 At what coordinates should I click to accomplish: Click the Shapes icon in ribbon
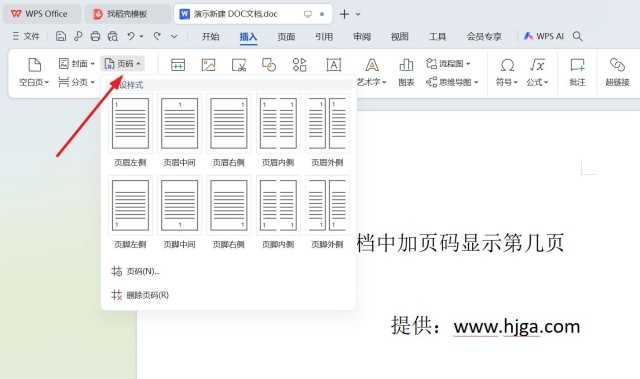[269, 65]
